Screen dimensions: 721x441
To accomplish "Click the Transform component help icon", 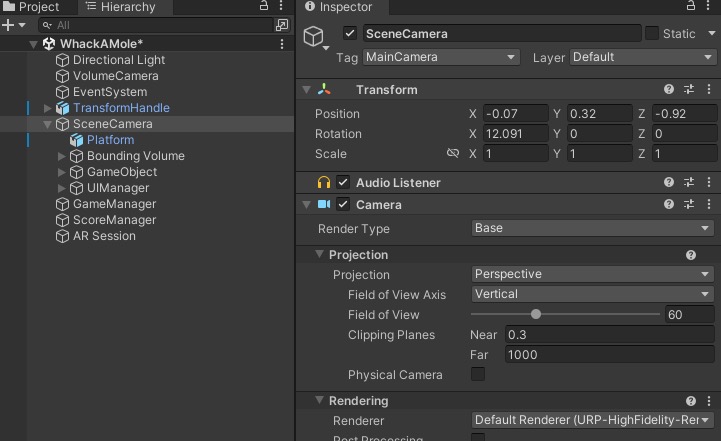I will [x=669, y=90].
